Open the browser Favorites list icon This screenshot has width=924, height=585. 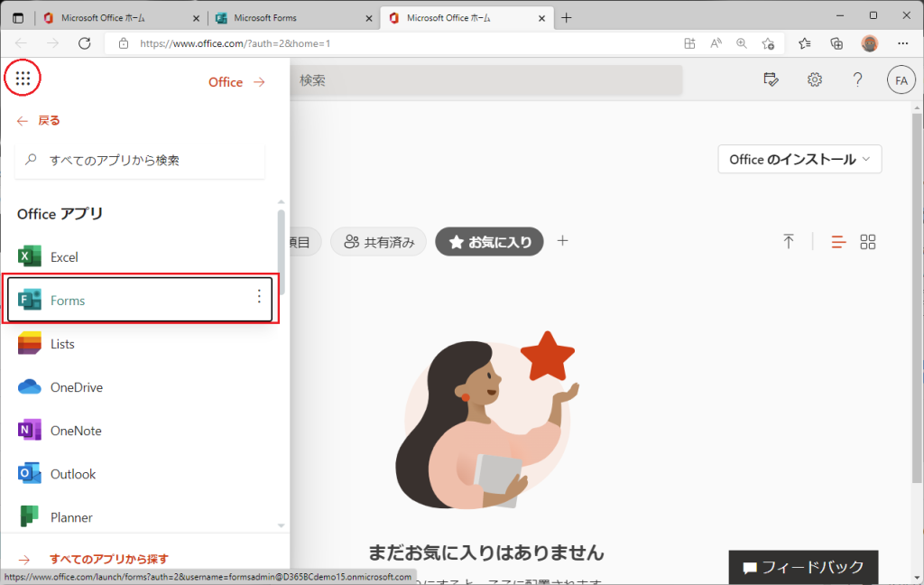[x=804, y=43]
